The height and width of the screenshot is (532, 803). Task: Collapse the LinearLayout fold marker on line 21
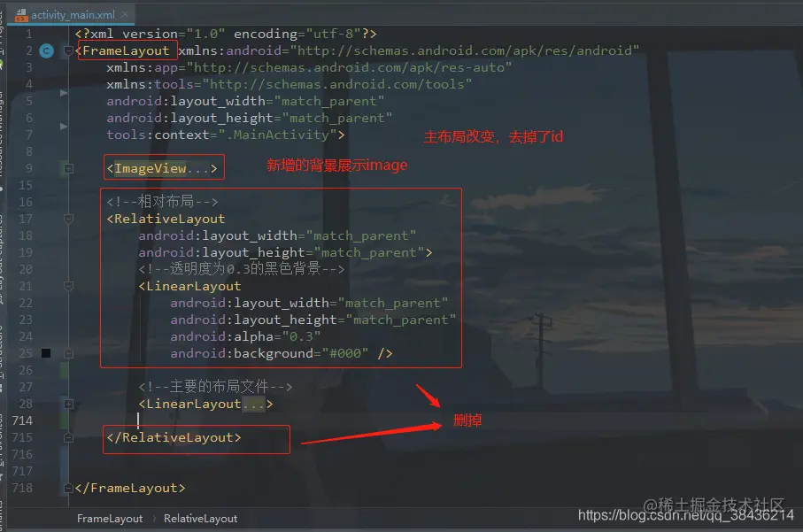point(68,286)
